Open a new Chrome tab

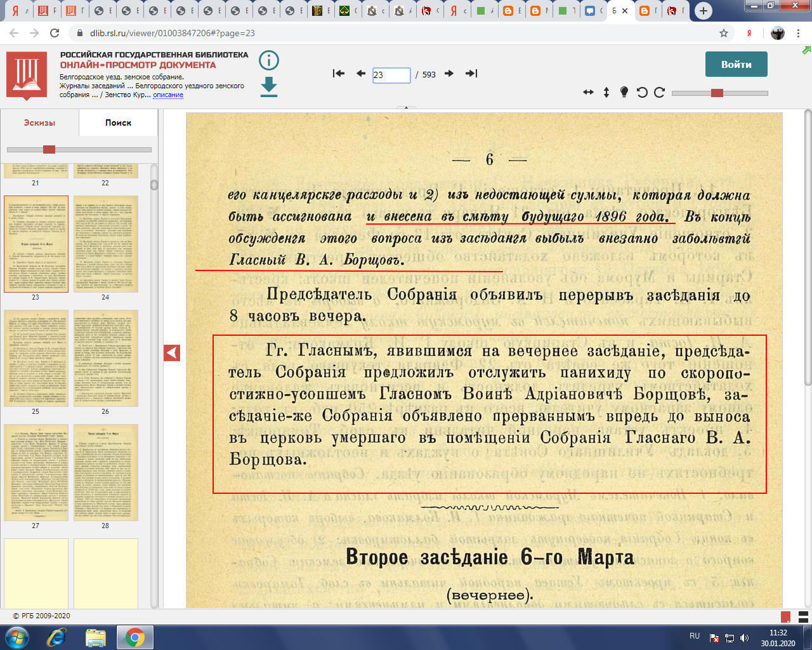(703, 11)
